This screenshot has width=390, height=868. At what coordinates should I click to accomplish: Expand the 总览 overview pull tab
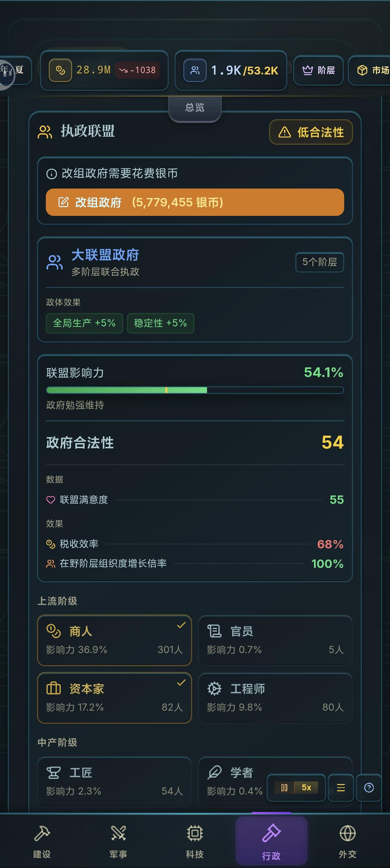[195, 108]
